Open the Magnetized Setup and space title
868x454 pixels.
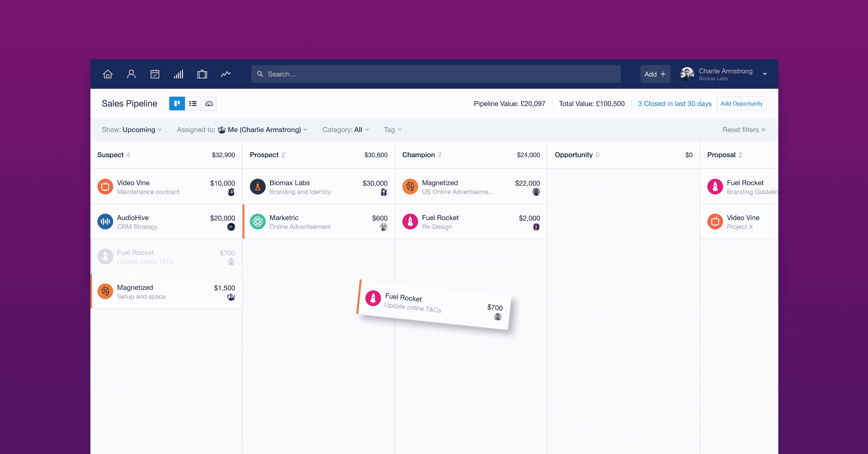coord(135,287)
